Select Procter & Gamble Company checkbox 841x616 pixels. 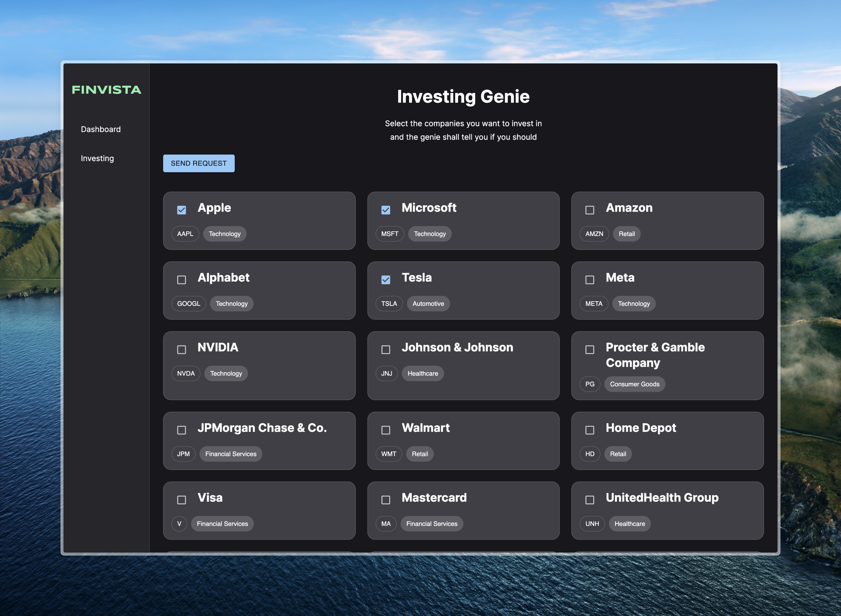[590, 349]
